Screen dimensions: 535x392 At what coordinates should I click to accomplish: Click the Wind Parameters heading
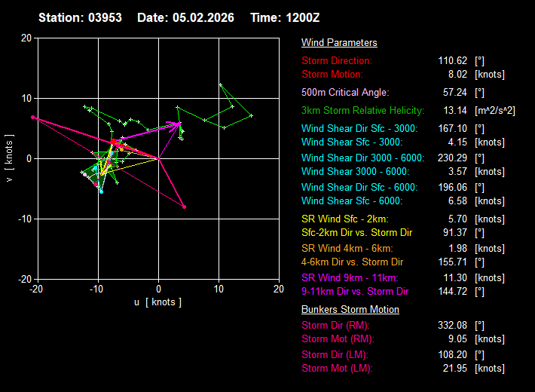[x=339, y=43]
